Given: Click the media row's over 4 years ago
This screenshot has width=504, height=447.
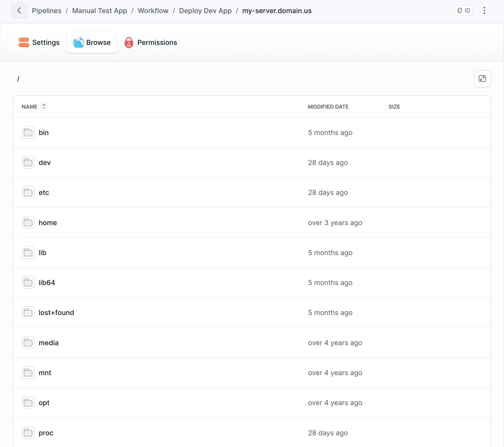Looking at the screenshot, I should pos(335,343).
